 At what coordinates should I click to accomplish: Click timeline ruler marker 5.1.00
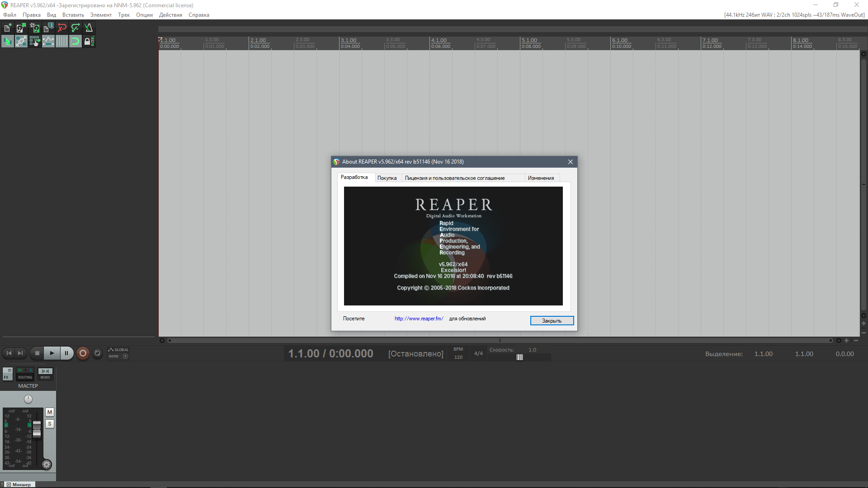tap(529, 40)
